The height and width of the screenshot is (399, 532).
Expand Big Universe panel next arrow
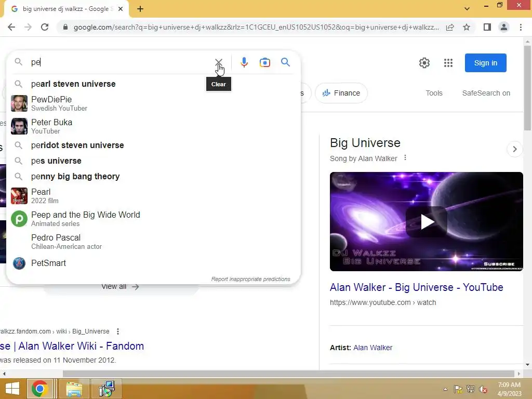tap(515, 149)
